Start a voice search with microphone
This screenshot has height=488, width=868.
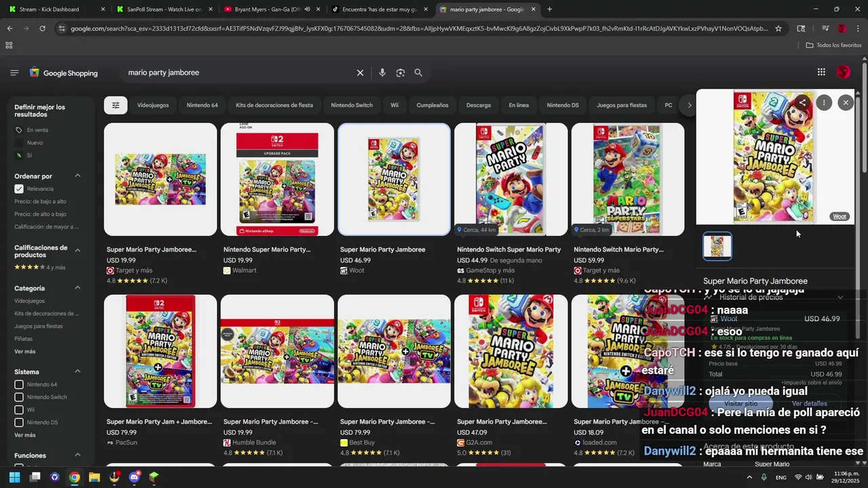pos(382,73)
